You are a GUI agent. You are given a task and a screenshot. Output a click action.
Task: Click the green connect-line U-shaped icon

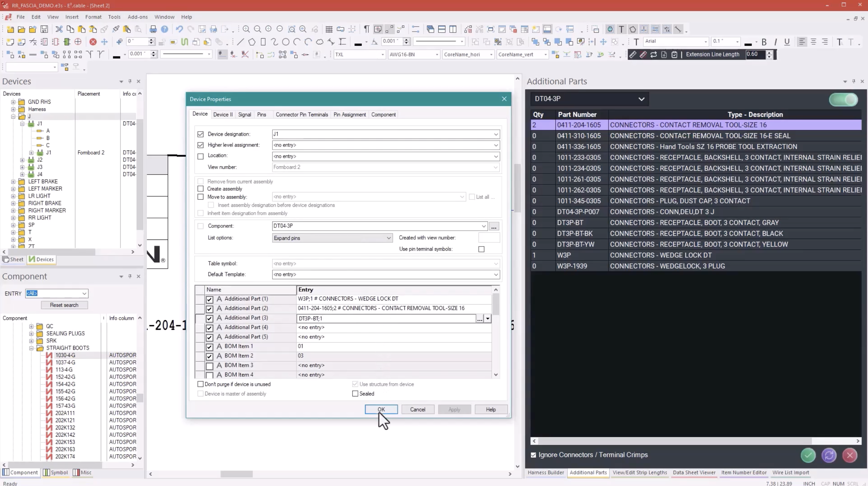(184, 42)
